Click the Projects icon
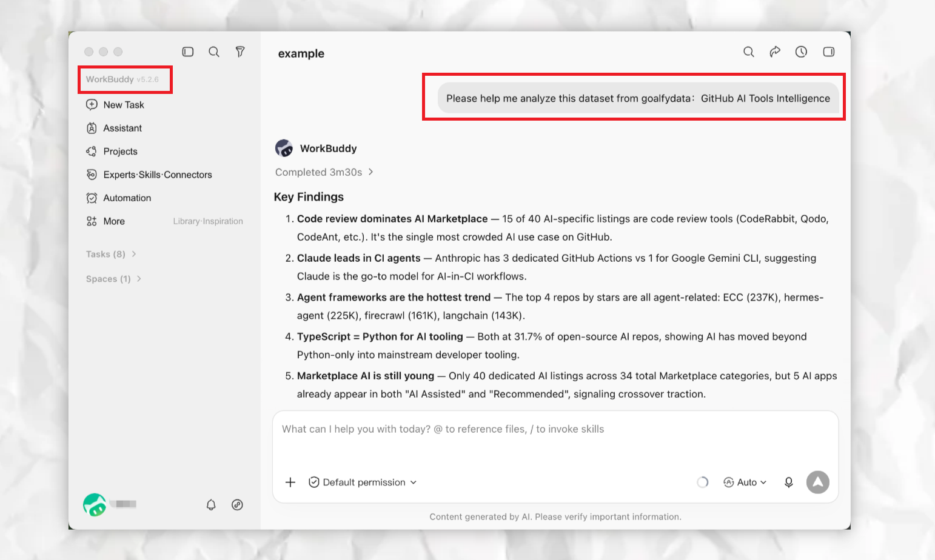The height and width of the screenshot is (560, 935). click(92, 152)
